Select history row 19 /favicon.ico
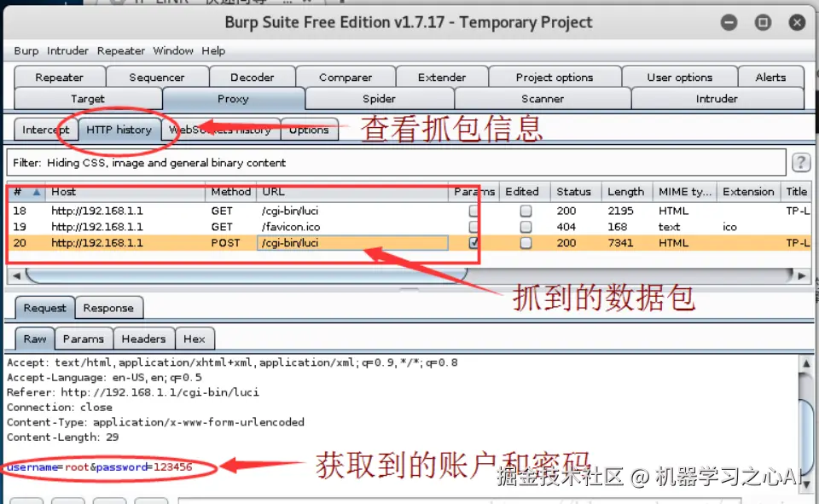Image resolution: width=819 pixels, height=504 pixels. [x=409, y=227]
